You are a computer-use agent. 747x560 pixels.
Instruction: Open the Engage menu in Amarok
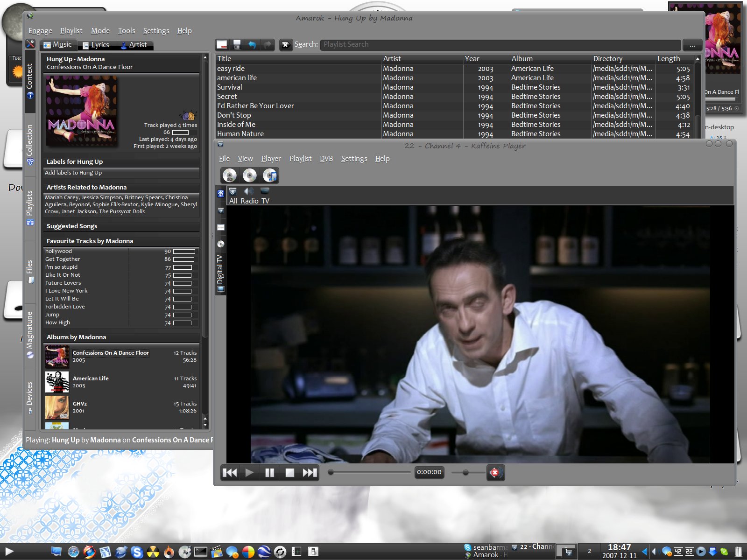(40, 31)
